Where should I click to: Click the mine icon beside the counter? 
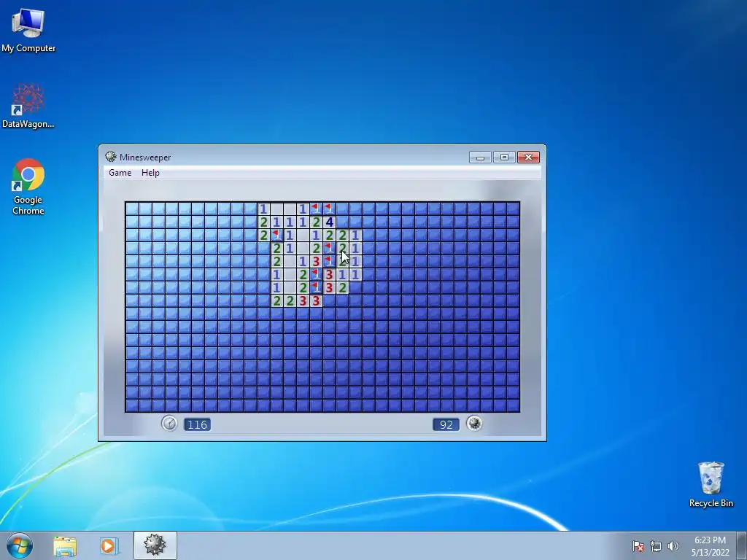tap(474, 424)
